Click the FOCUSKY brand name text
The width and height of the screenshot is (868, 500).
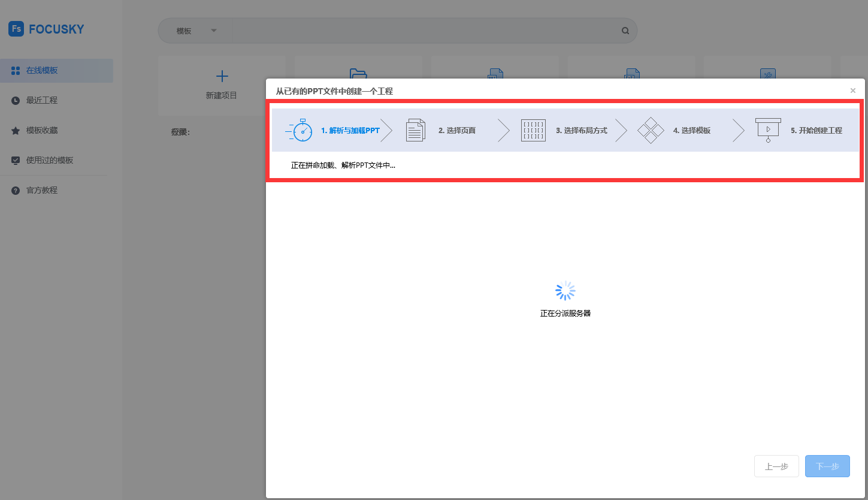click(56, 29)
